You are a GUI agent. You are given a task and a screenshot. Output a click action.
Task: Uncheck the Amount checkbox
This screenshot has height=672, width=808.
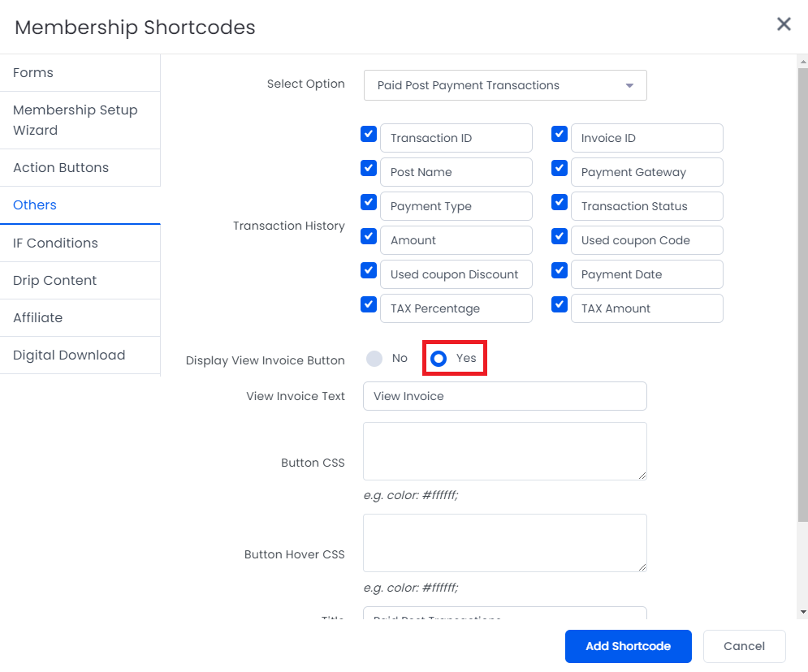(369, 236)
